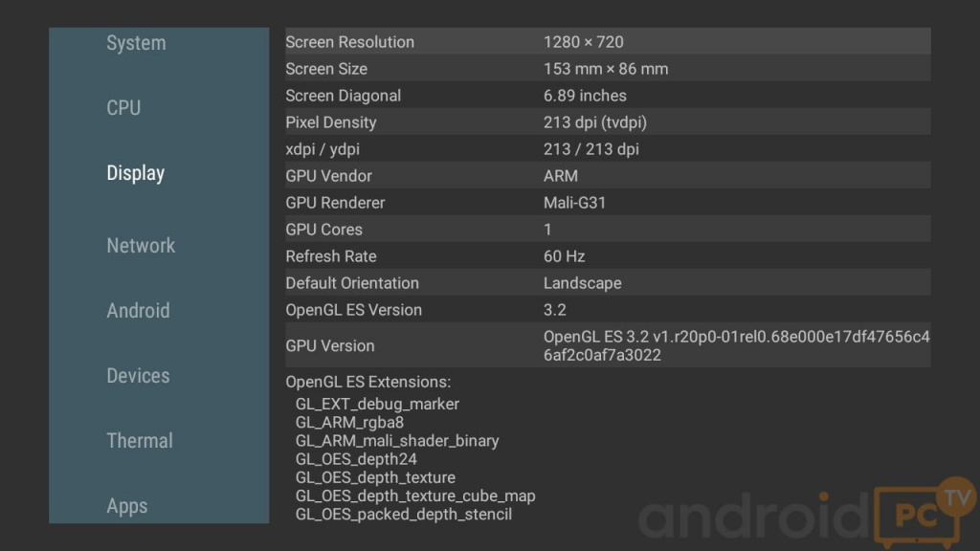Click the Refresh Rate row
This screenshot has height=551, width=980.
coord(607,256)
